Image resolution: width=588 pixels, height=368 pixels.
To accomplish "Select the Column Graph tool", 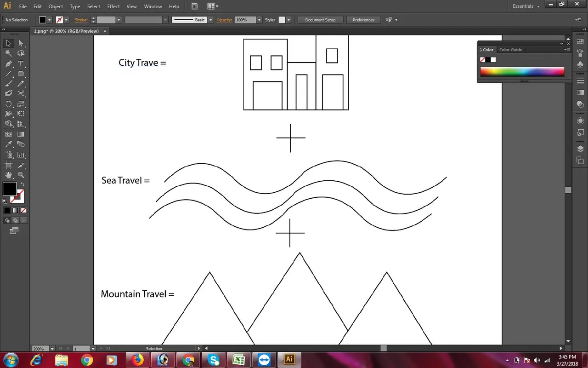I will pos(21,155).
